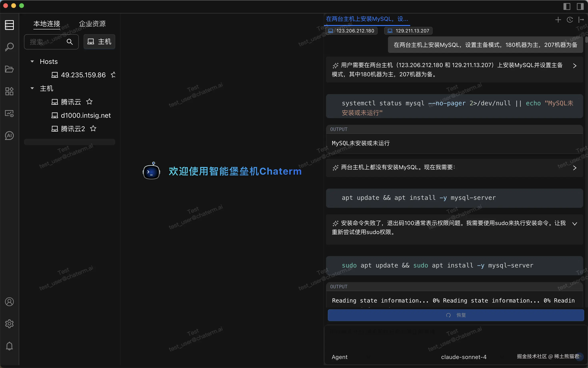588x368 pixels.
Task: Open notifications bell icon
Action: click(9, 346)
